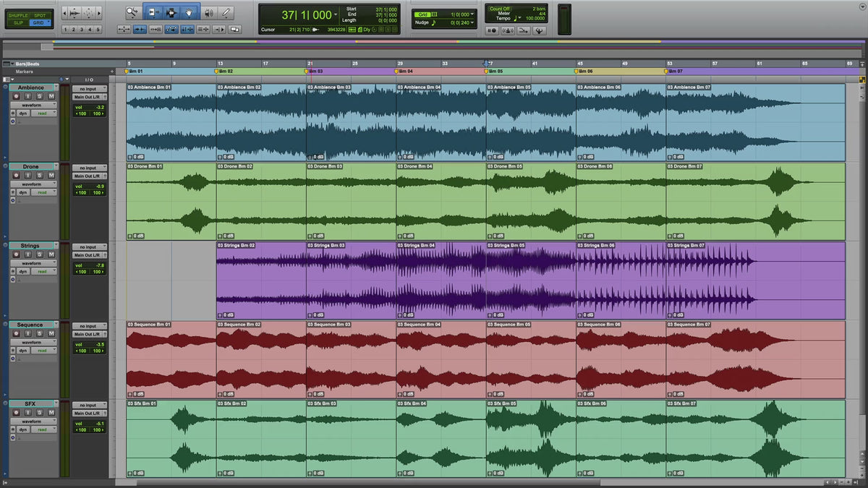Select the Grabber hand tool
This screenshot has width=868, height=488.
190,12
